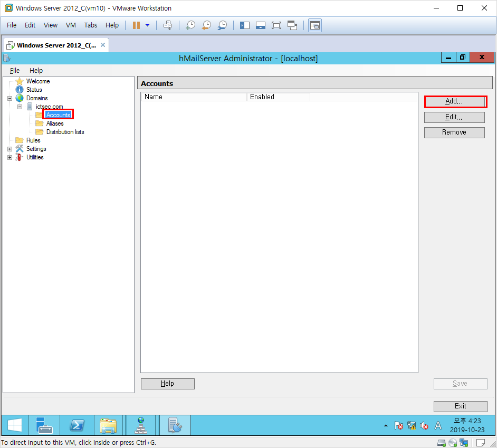Open hMailServer File menu
The image size is (497, 448).
15,70
